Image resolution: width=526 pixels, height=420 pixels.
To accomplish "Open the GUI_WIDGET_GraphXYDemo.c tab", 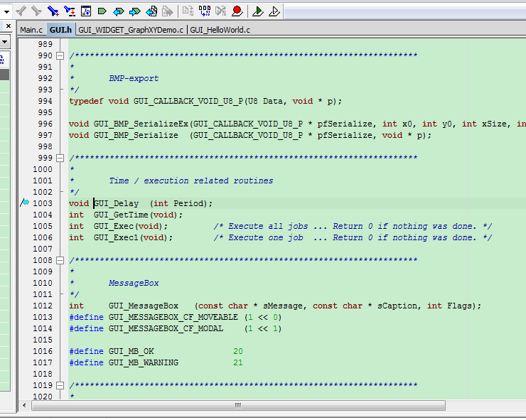I will coord(131,30).
